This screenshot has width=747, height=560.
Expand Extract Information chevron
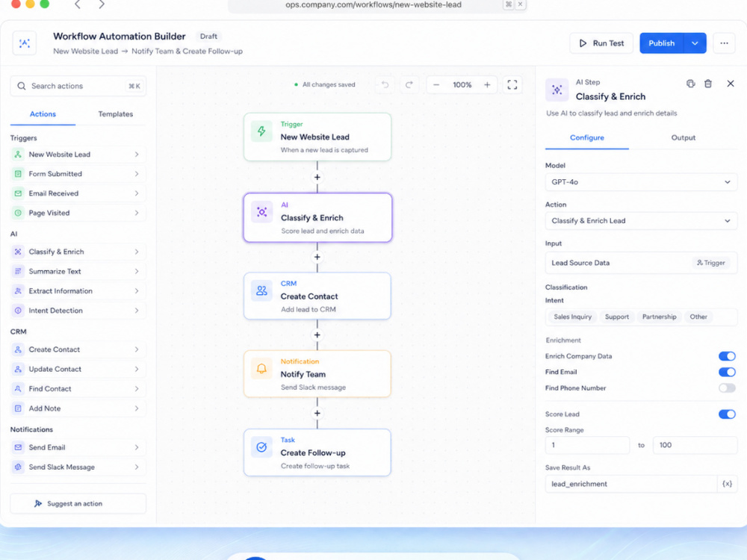pos(137,291)
